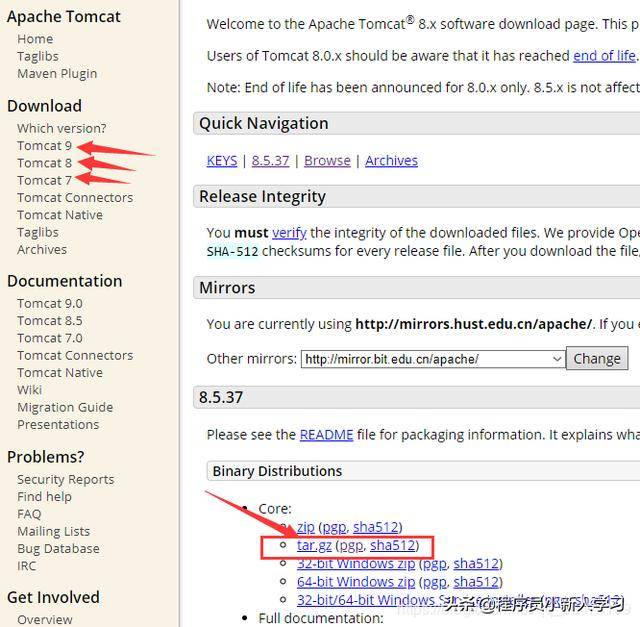Open Tomcat 7.0 documentation

point(50,338)
